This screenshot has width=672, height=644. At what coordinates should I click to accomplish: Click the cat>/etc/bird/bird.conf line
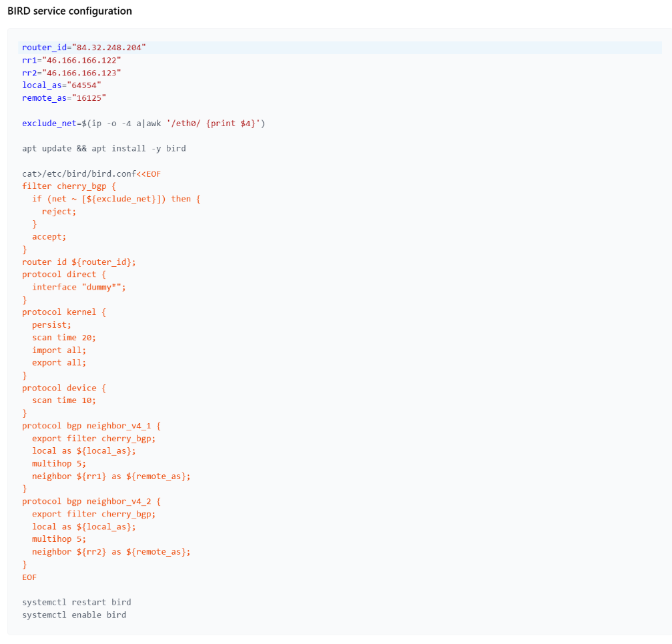(x=91, y=174)
